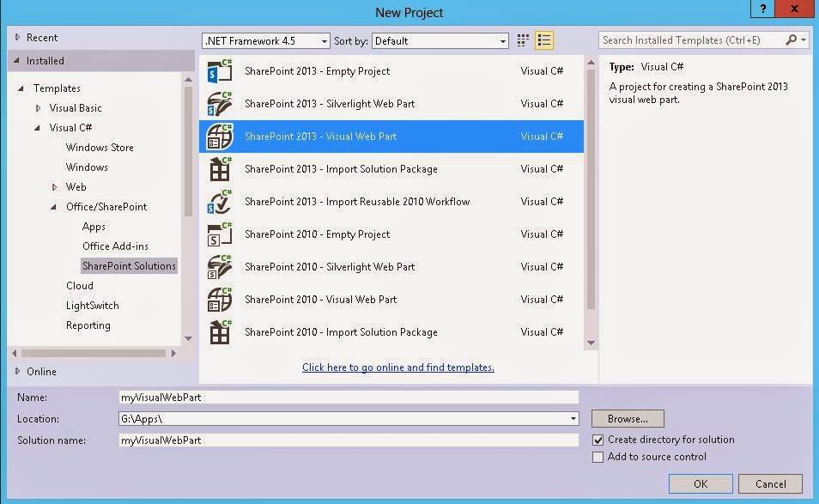Click the template list scroll up arrow
819x504 pixels.
point(591,63)
